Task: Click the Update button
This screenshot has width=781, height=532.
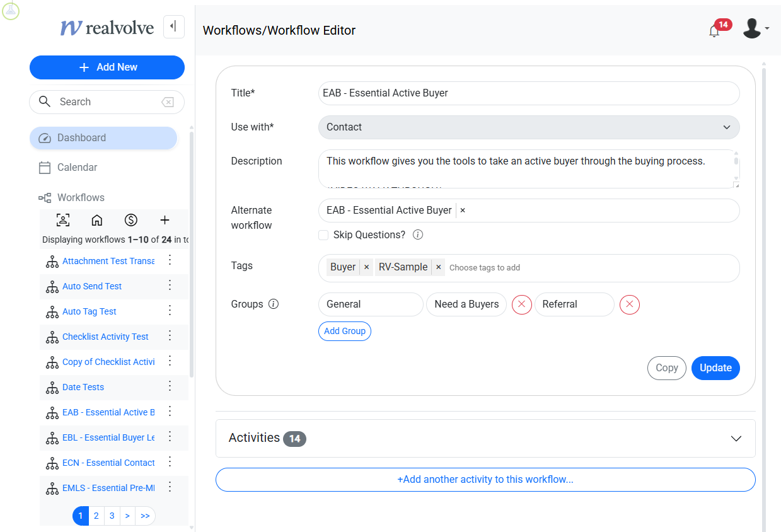Action: click(x=715, y=368)
